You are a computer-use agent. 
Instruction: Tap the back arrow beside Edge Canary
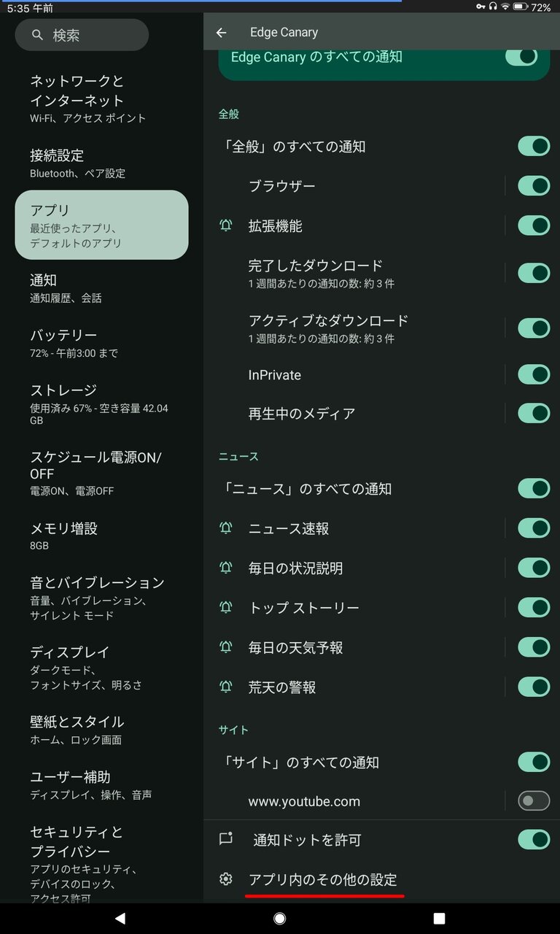(222, 33)
